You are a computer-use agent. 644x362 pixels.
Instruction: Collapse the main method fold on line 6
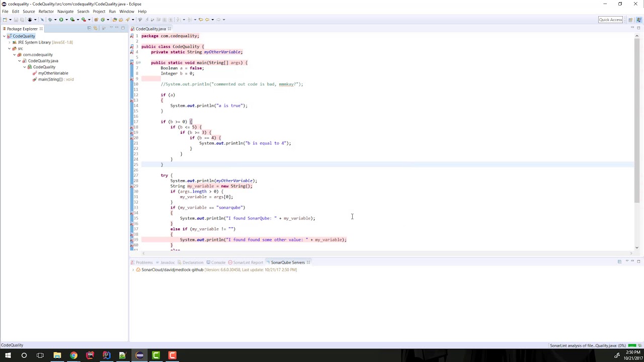[139, 63]
